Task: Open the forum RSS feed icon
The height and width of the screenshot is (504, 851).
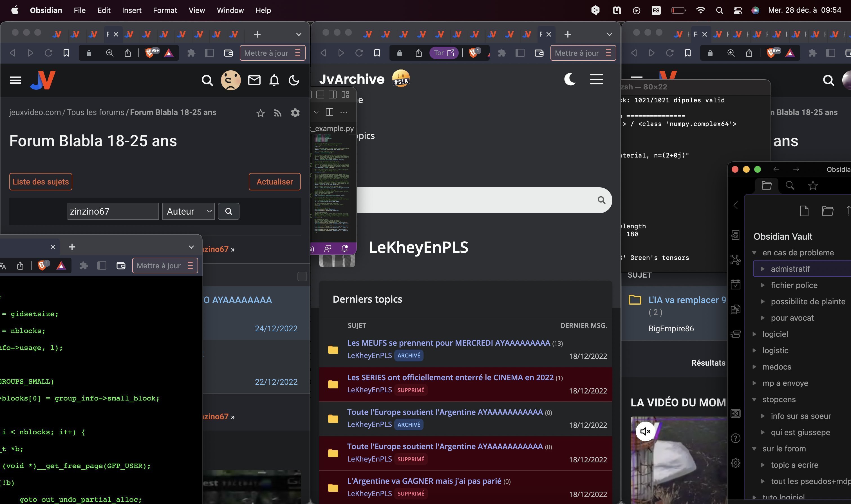Action: click(x=277, y=113)
